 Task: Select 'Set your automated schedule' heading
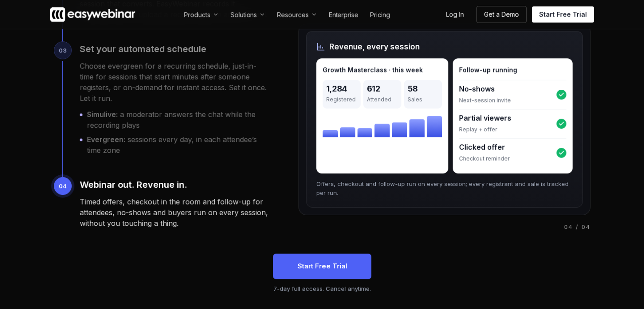point(143,49)
